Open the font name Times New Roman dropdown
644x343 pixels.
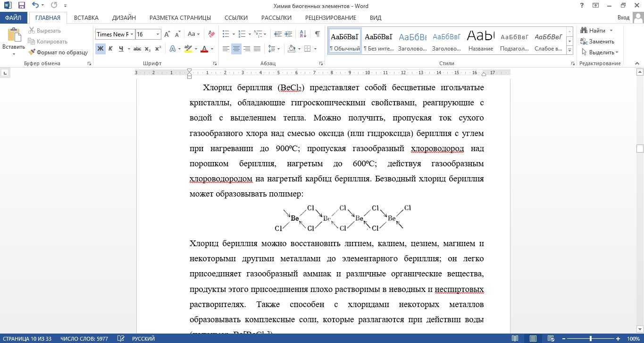132,34
